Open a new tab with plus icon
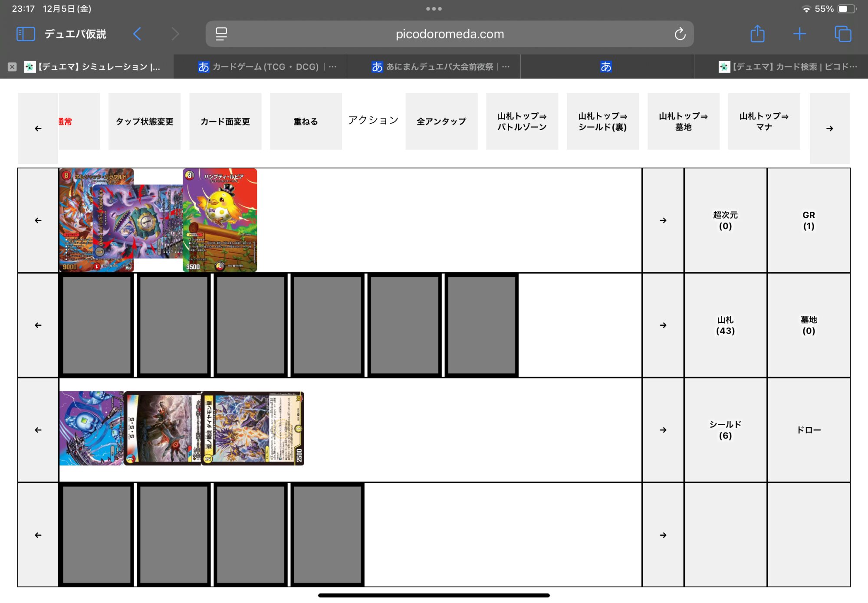Screen dimensions: 868x603 pos(799,34)
